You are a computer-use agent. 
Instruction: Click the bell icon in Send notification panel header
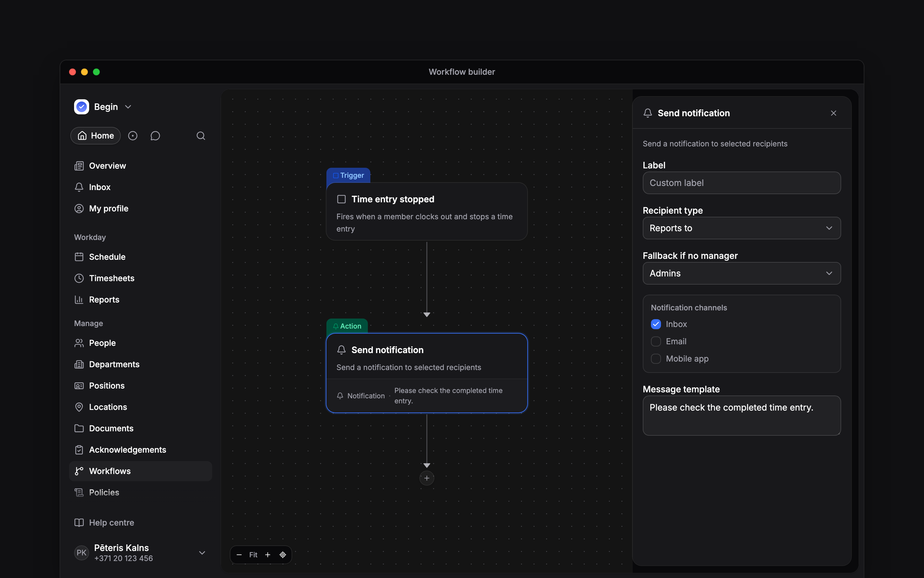(x=647, y=113)
